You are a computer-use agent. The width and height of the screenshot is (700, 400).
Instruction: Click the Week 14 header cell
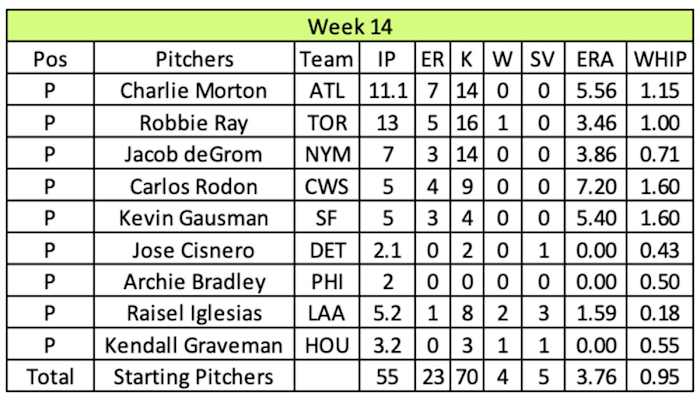[349, 25]
